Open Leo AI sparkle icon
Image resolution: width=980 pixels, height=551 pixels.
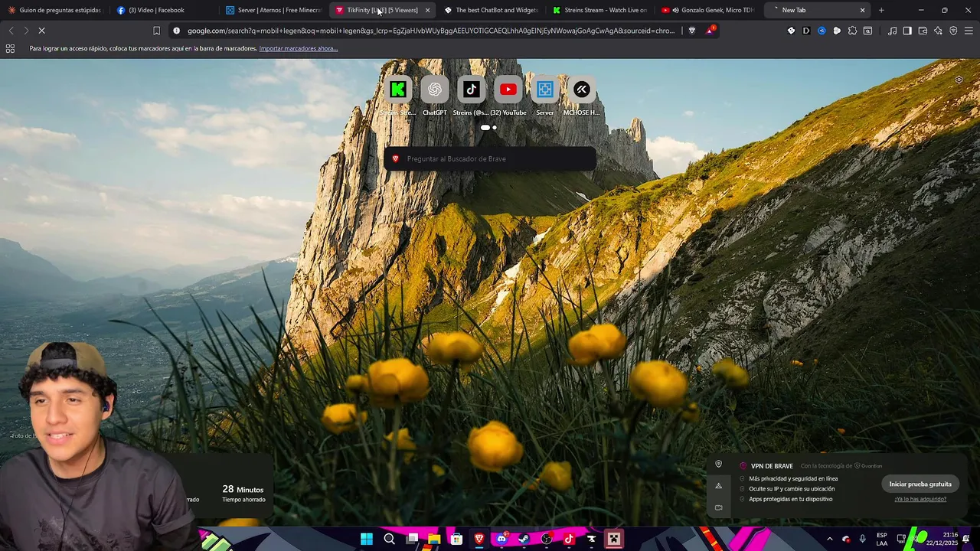pyautogui.click(x=938, y=31)
